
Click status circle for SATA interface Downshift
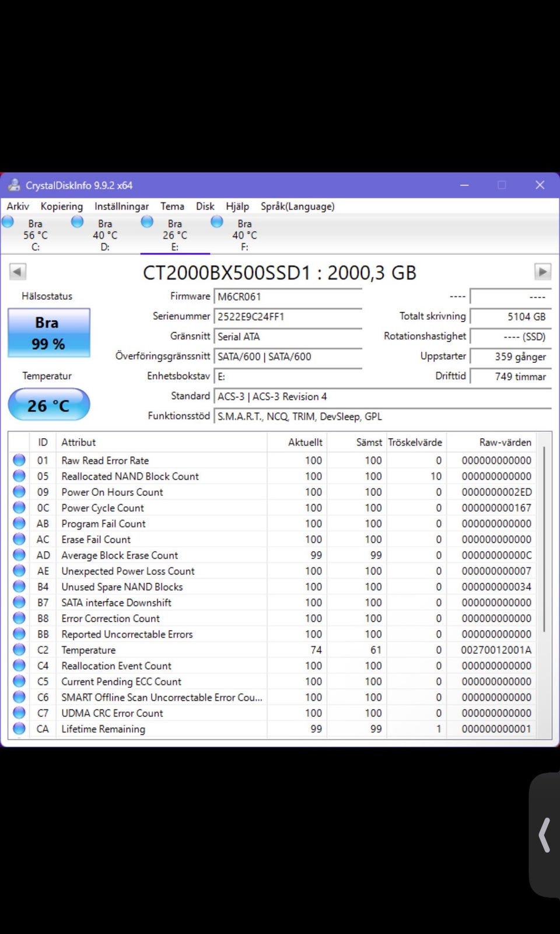pyautogui.click(x=19, y=602)
